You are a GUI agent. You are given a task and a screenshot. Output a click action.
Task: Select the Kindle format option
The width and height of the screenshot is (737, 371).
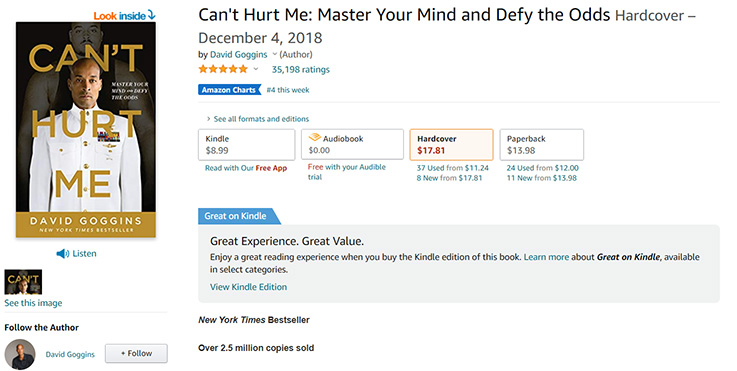(x=247, y=145)
